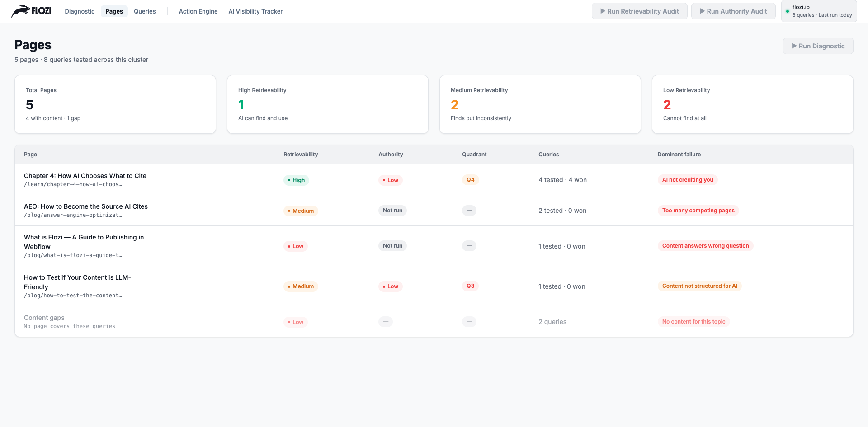This screenshot has height=427, width=868.
Task: Click the authority dash in Content gaps row
Action: pos(386,322)
